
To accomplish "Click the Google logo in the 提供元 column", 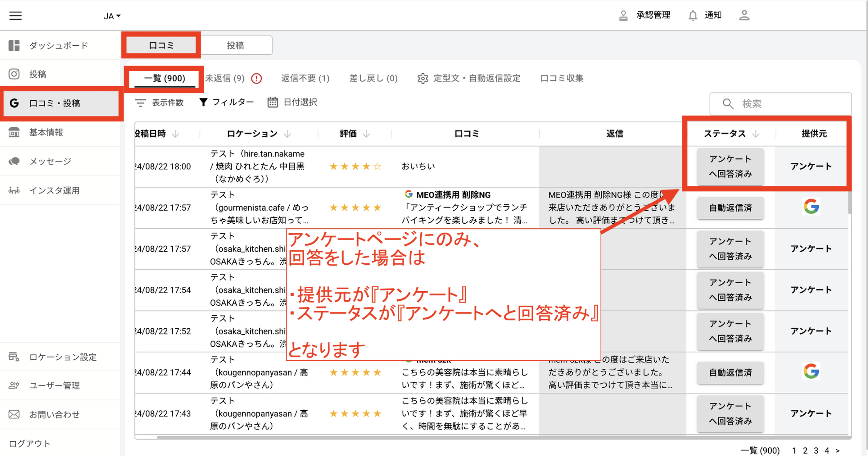I will click(x=812, y=207).
